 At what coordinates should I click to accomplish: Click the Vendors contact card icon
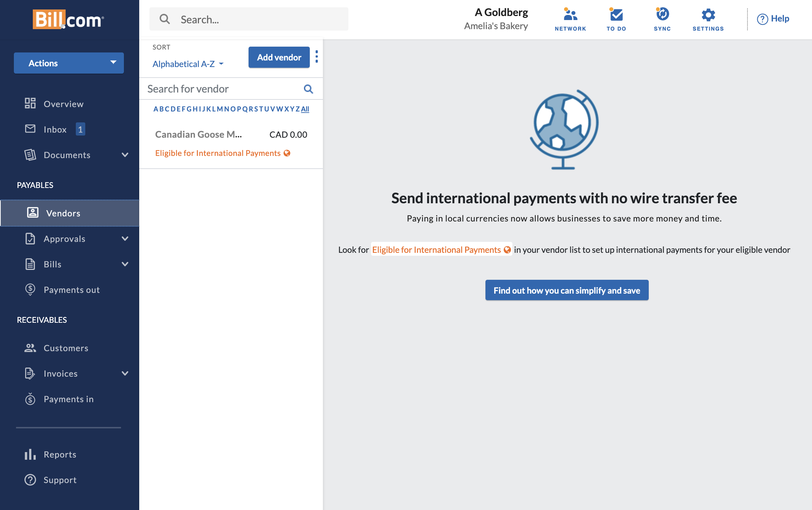point(33,213)
